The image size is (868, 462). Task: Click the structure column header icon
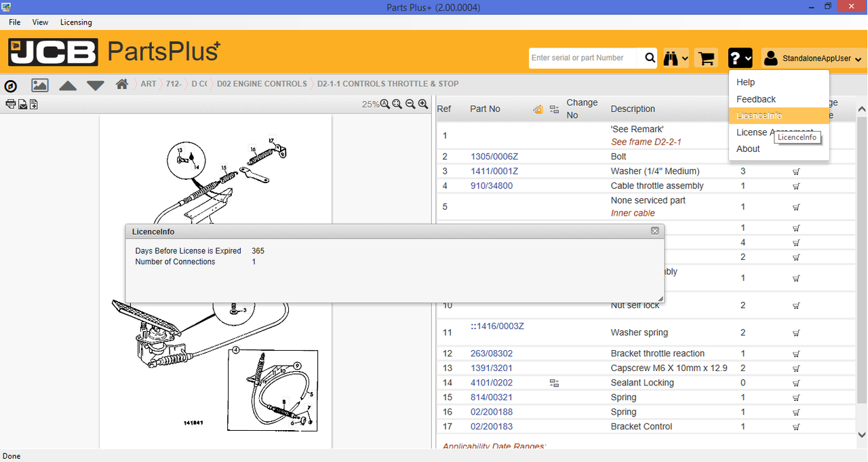[x=554, y=109]
